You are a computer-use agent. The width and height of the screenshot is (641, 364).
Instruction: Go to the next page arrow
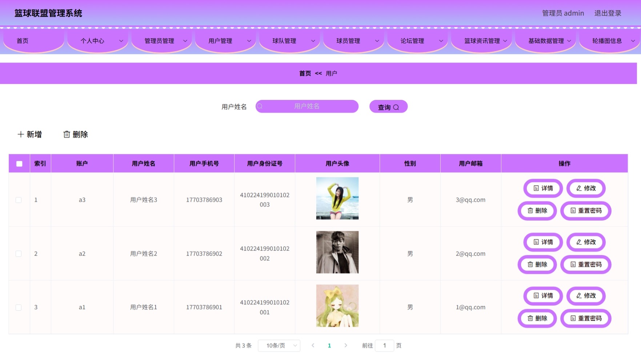[x=346, y=345]
